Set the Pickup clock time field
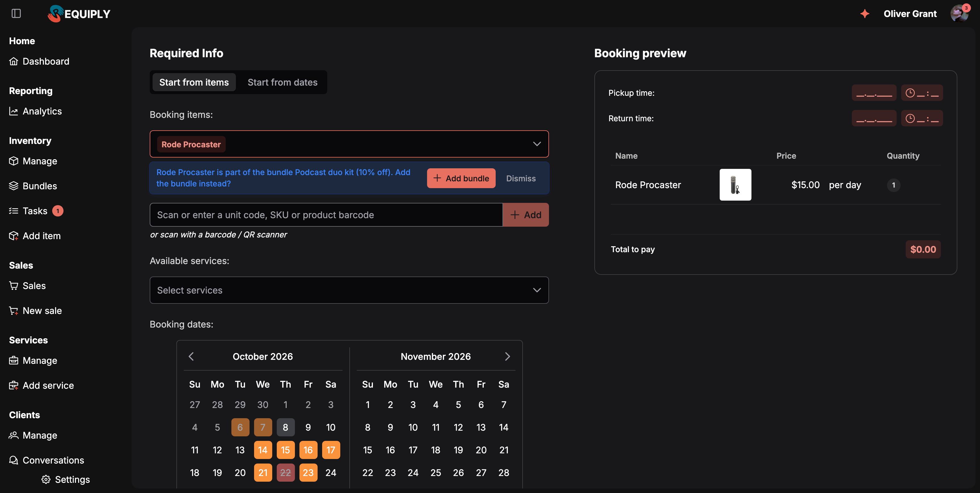980x493 pixels. tap(922, 93)
